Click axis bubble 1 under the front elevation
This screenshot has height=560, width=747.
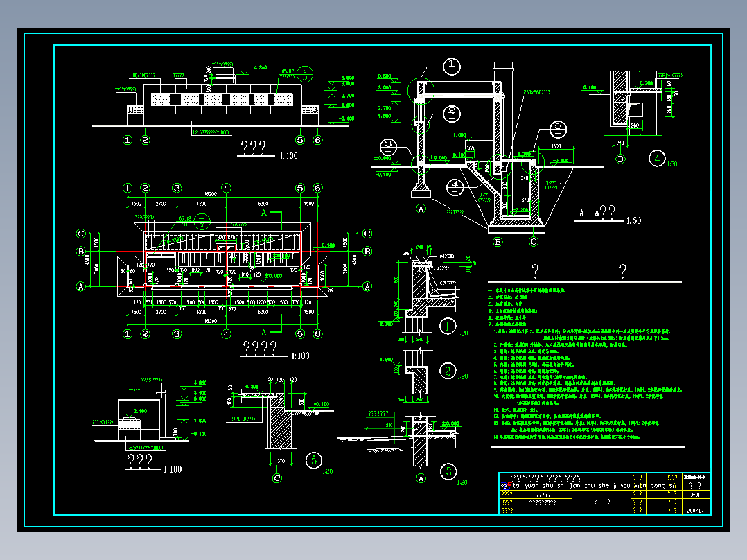[128, 140]
